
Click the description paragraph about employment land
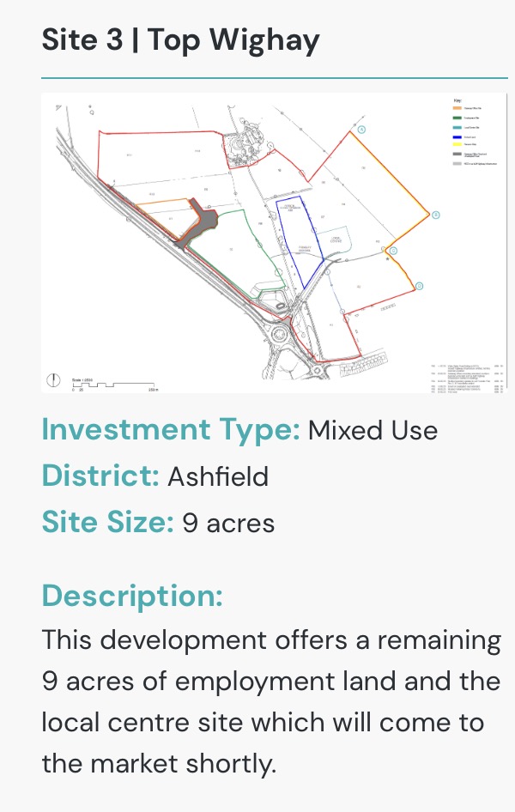point(271,701)
